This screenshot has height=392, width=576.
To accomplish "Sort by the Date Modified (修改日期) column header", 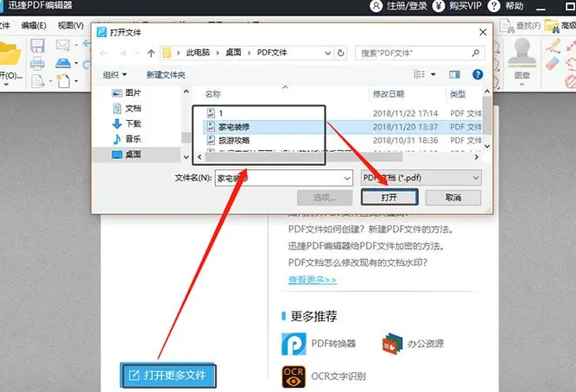I will (x=389, y=94).
